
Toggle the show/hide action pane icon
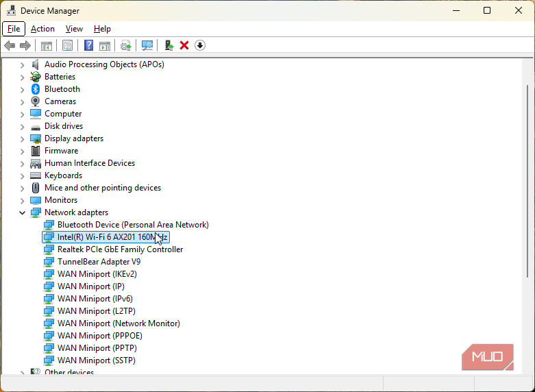click(x=105, y=45)
